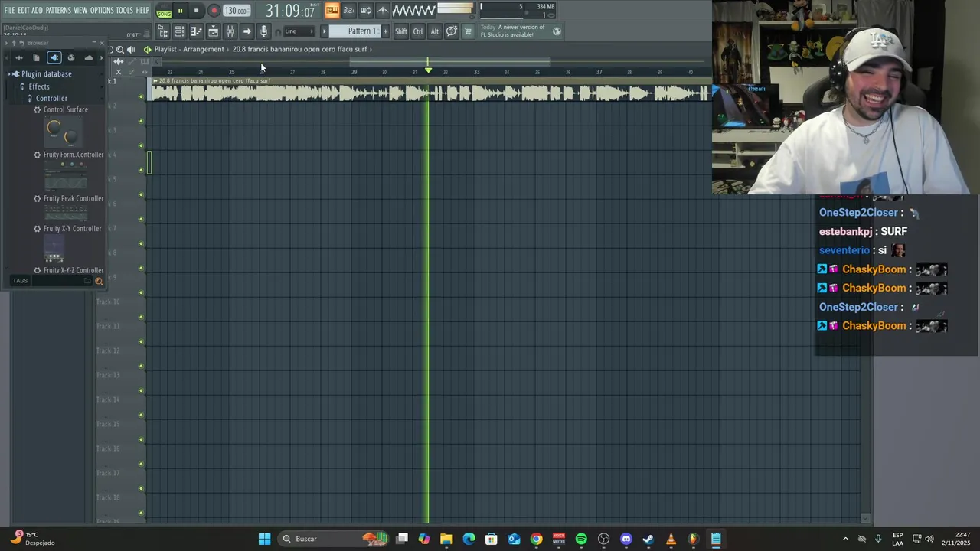
Task: Open the VIEW menu
Action: tap(80, 11)
